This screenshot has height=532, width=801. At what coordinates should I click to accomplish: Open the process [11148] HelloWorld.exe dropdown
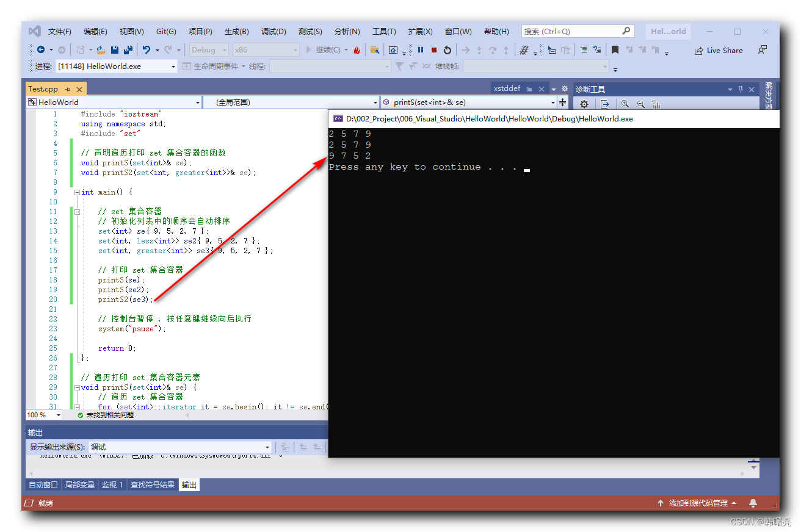pos(117,66)
